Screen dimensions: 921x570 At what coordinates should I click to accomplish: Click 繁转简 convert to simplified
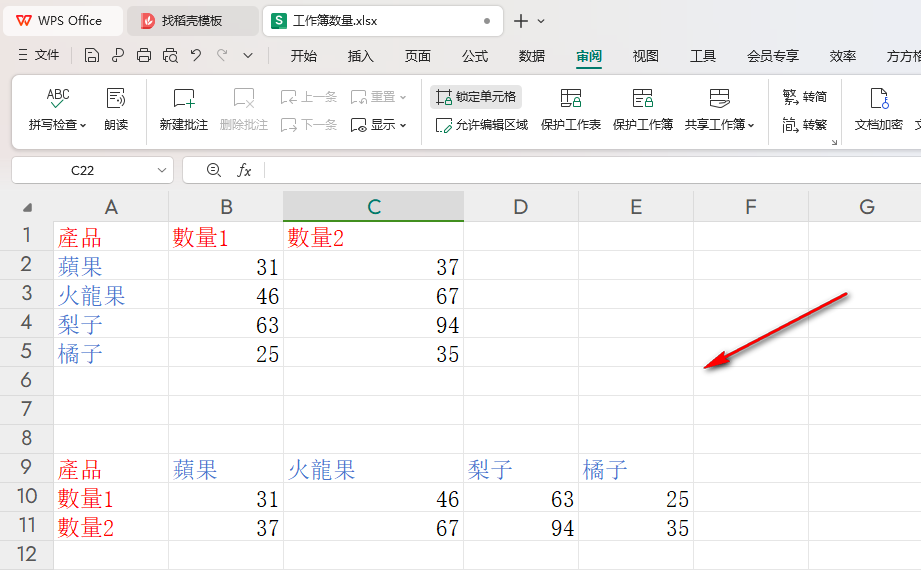(805, 97)
